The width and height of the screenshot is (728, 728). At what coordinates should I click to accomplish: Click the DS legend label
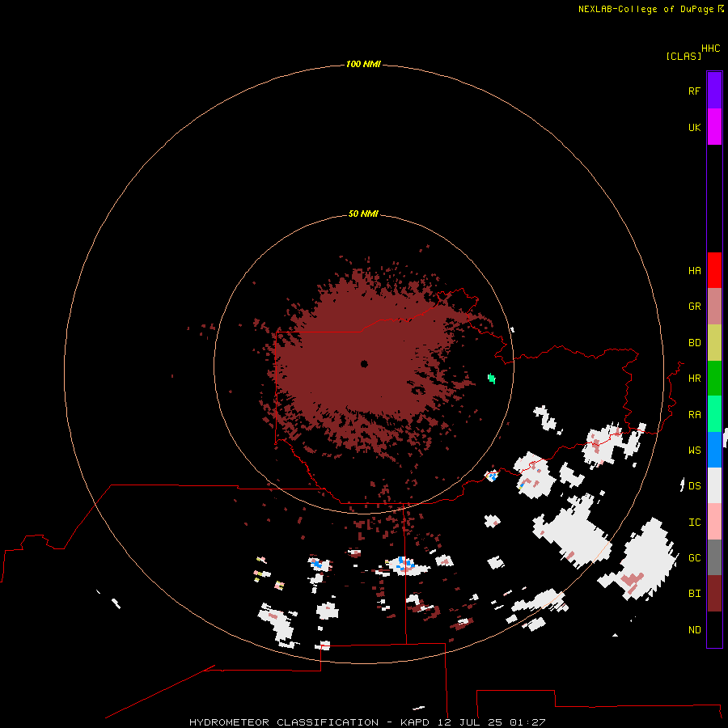695,486
